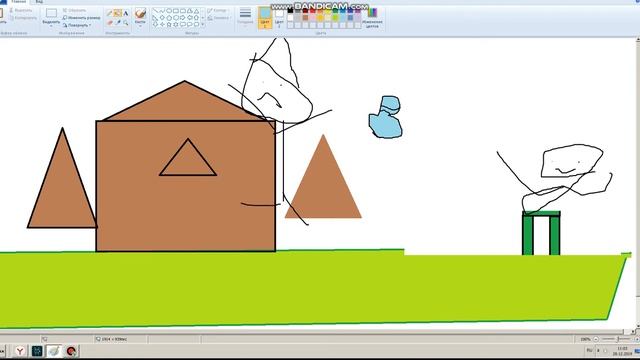Pick the brown color swatch
Image resolution: width=640 pixels, height=360 pixels.
[x=305, y=18]
